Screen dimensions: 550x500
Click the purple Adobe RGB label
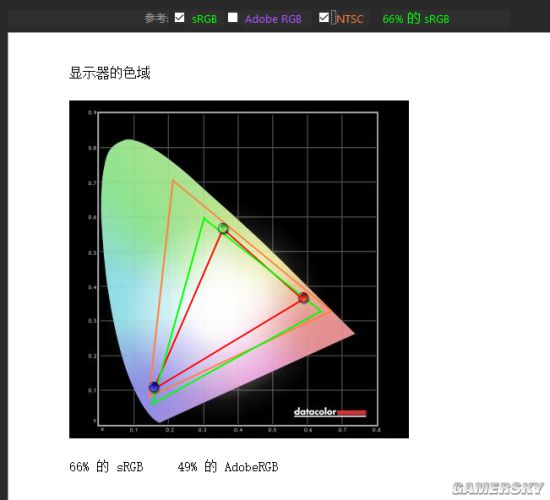point(273,19)
